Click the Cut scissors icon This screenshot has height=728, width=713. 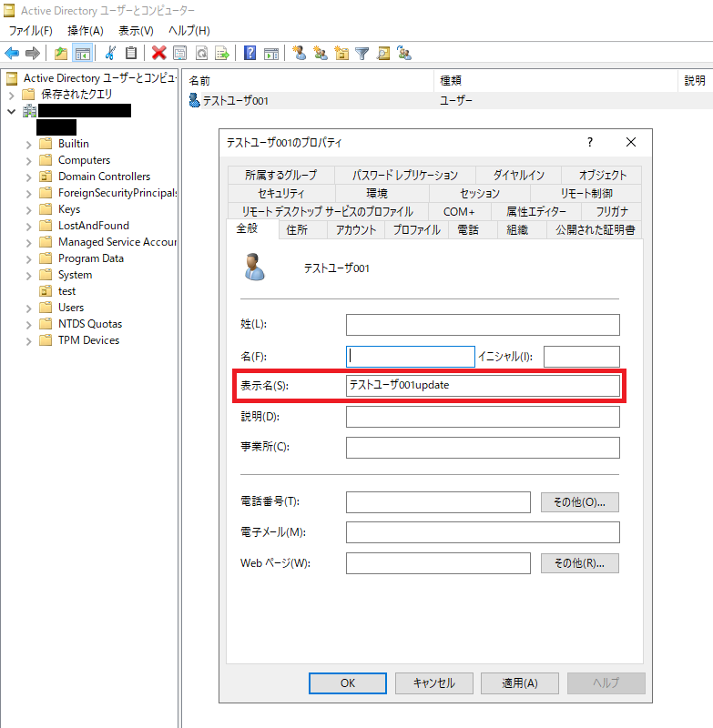[110, 54]
